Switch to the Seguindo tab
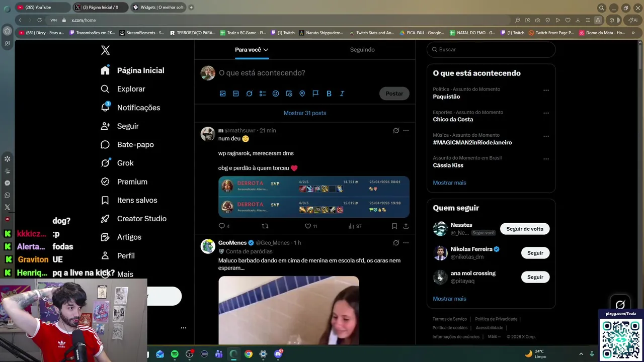The width and height of the screenshot is (644, 362). tap(362, 50)
